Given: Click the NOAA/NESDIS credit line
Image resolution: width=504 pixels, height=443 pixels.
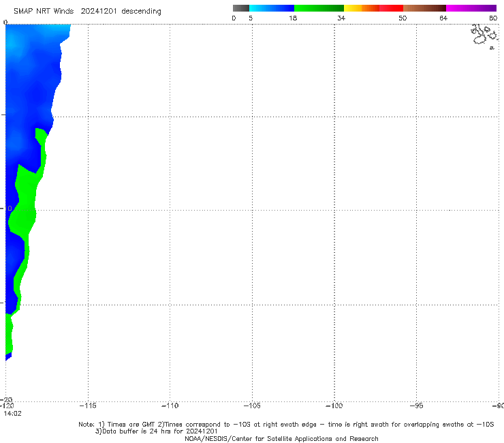Looking at the screenshot, I should pyautogui.click(x=281, y=439).
